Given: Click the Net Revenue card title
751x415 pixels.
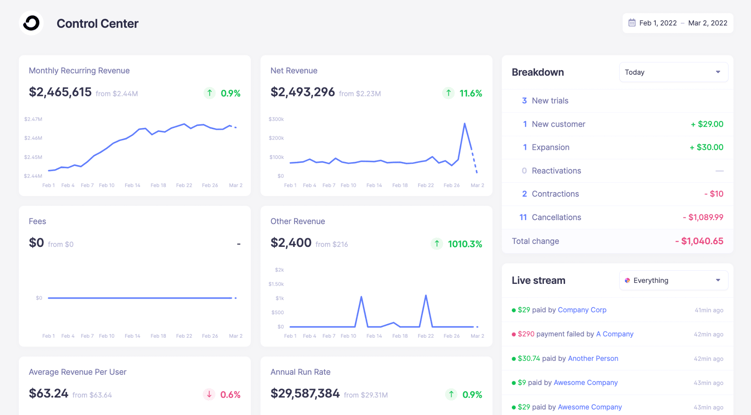Looking at the screenshot, I should point(294,70).
